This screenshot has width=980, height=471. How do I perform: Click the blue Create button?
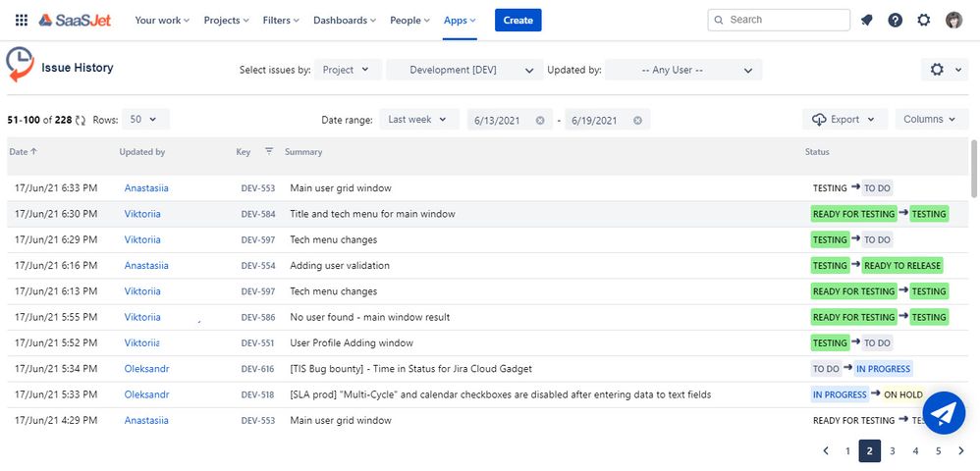[518, 20]
